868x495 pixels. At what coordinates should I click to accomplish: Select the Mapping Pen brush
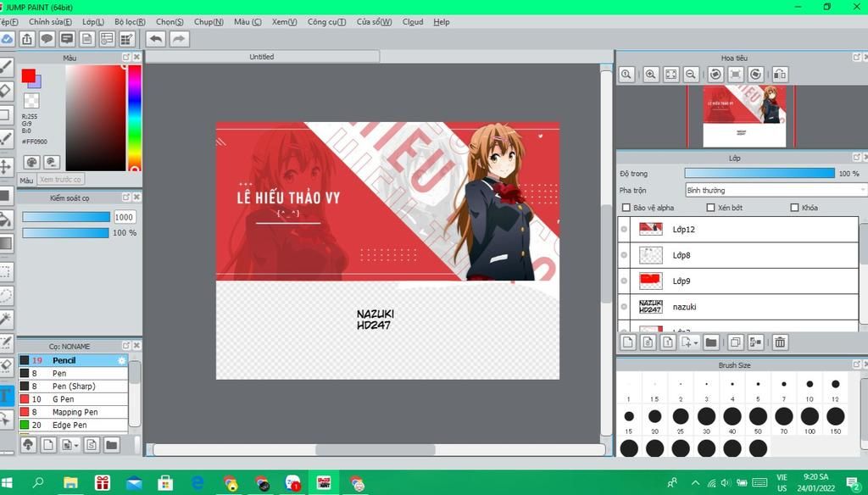tap(73, 412)
